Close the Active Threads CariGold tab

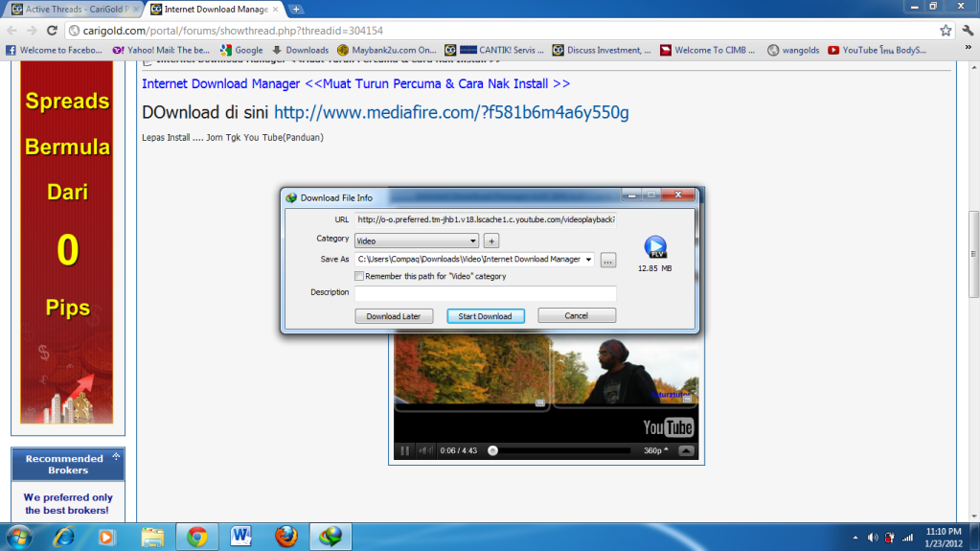(x=136, y=10)
